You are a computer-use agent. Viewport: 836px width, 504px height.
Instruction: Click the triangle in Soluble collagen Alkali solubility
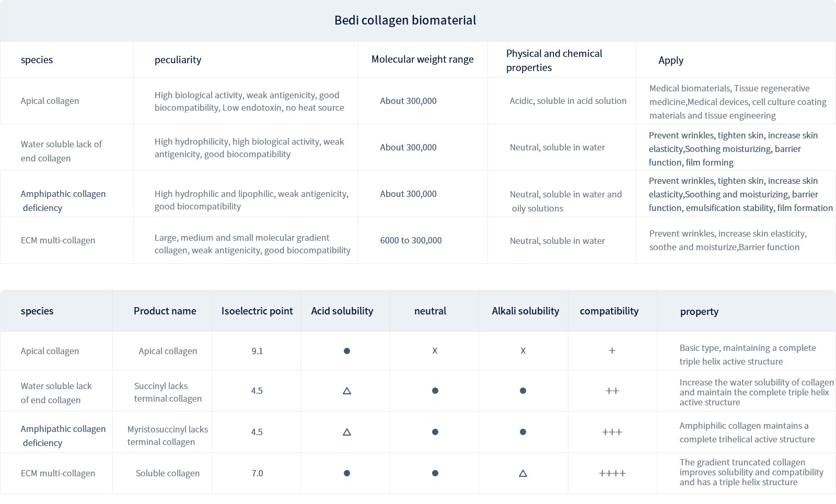[x=523, y=473]
